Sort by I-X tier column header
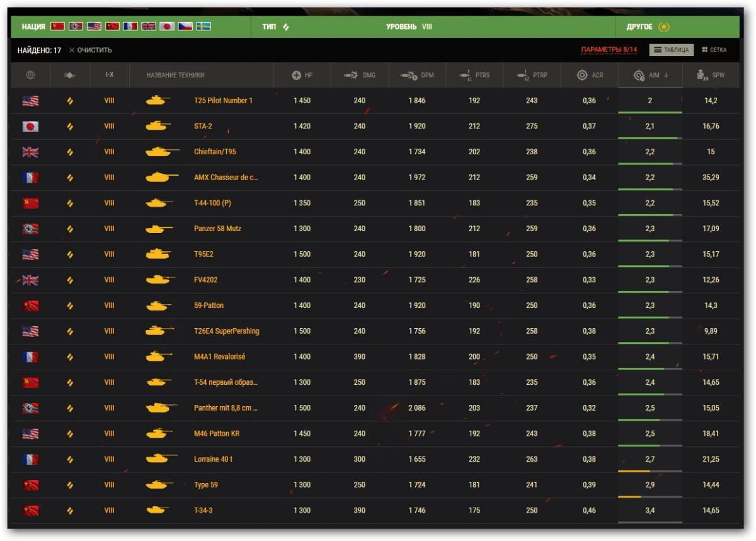The width and height of the screenshot is (756, 541). tap(109, 76)
